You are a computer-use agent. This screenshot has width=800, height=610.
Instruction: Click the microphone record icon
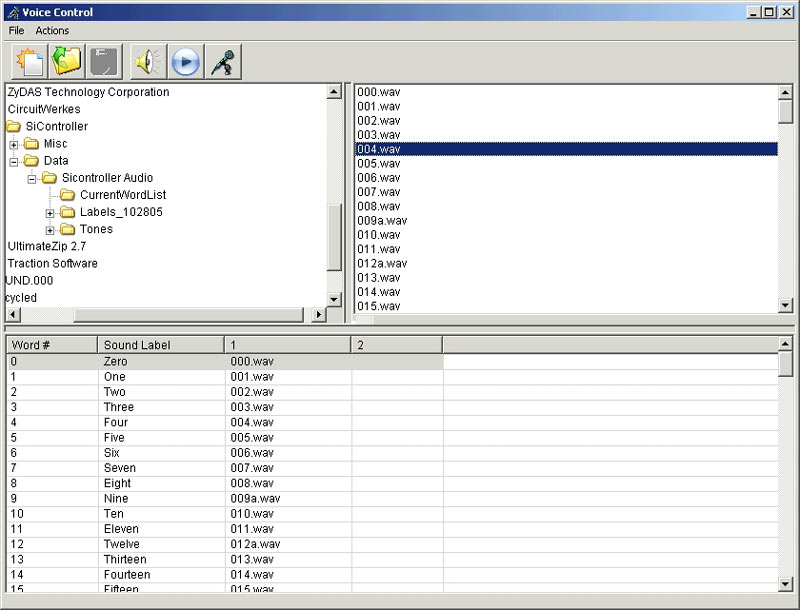(x=223, y=62)
